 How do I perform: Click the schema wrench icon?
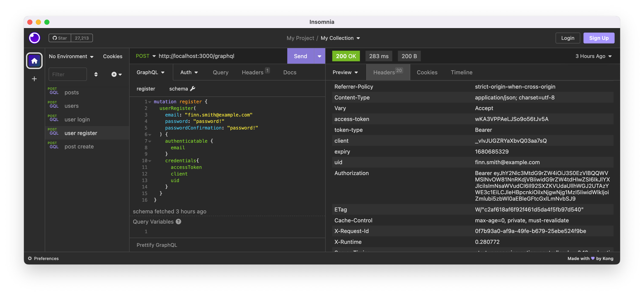pyautogui.click(x=192, y=88)
